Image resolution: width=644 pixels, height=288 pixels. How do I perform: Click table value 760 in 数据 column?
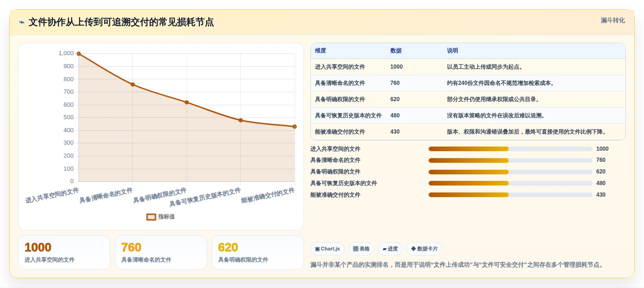pyautogui.click(x=395, y=83)
